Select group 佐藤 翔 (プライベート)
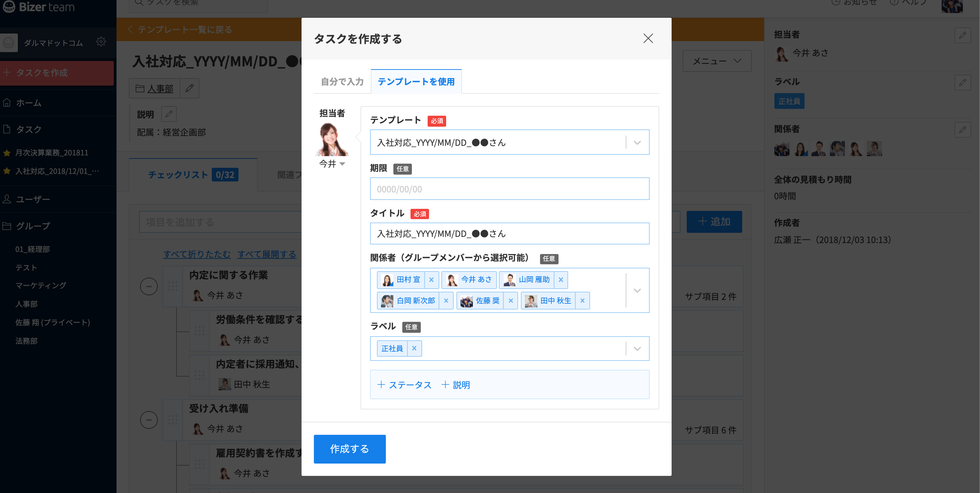This screenshot has height=493, width=980. (x=52, y=322)
